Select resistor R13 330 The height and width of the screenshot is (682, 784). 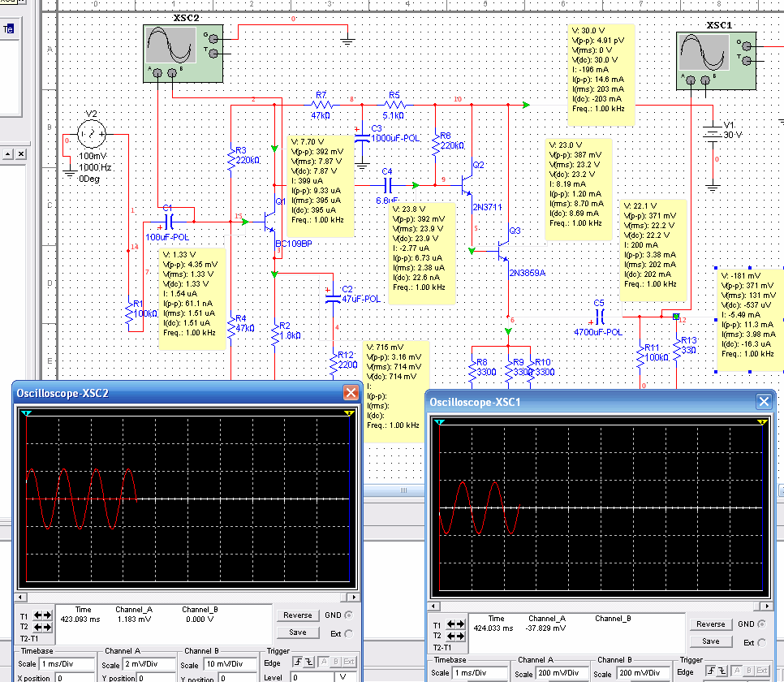point(677,349)
